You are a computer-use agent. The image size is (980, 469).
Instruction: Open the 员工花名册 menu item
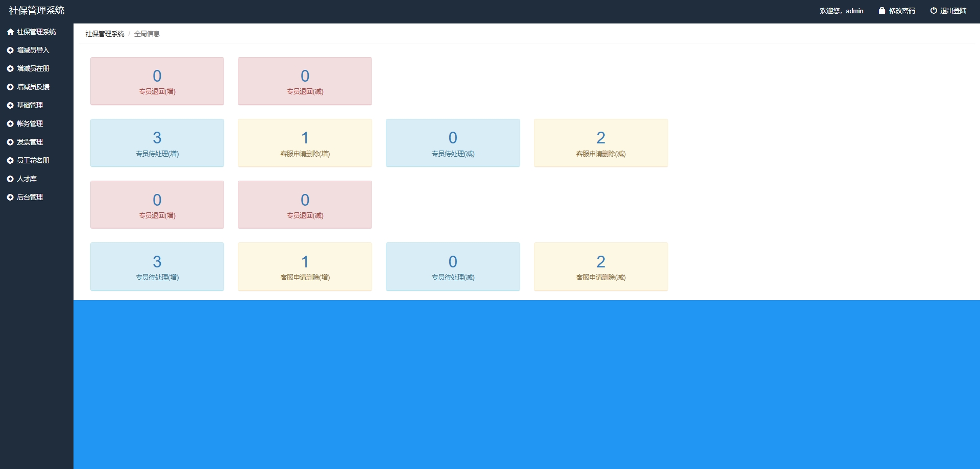33,161
